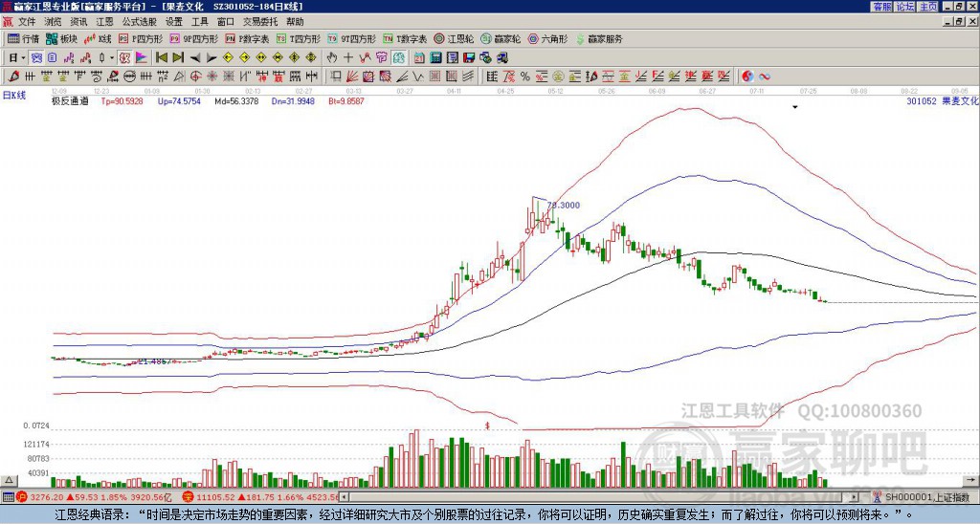980x524 pixels.
Task: Open the 公式选股 menu
Action: pyautogui.click(x=140, y=22)
